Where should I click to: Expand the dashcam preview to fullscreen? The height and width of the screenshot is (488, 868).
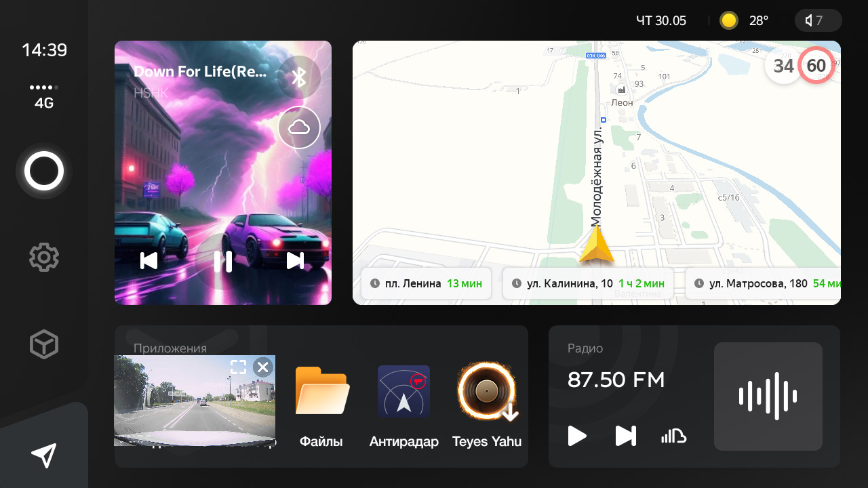(238, 367)
